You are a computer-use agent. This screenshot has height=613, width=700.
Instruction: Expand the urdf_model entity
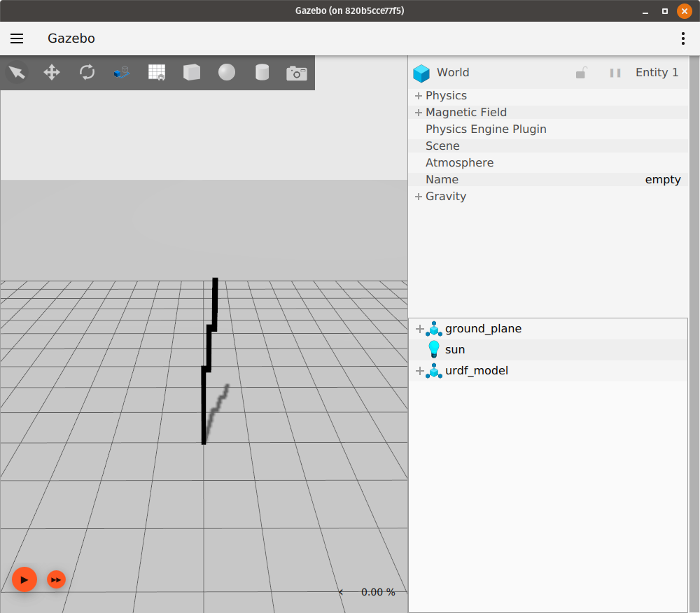419,371
